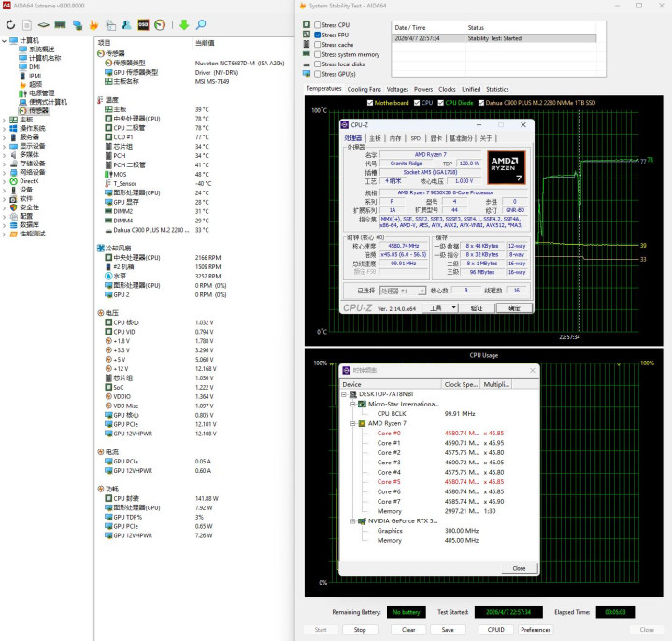Click the OSD panel icon in toolbar
The width and height of the screenshot is (672, 641).
(x=143, y=24)
